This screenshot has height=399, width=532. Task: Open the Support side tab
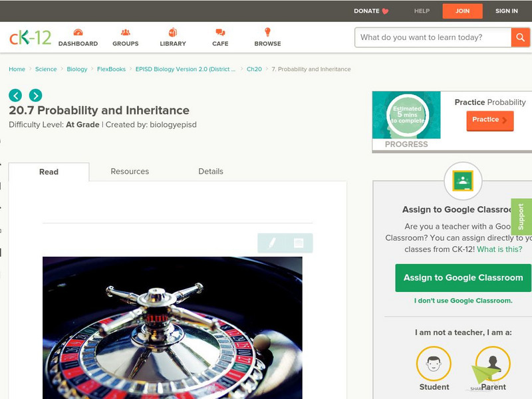521,217
